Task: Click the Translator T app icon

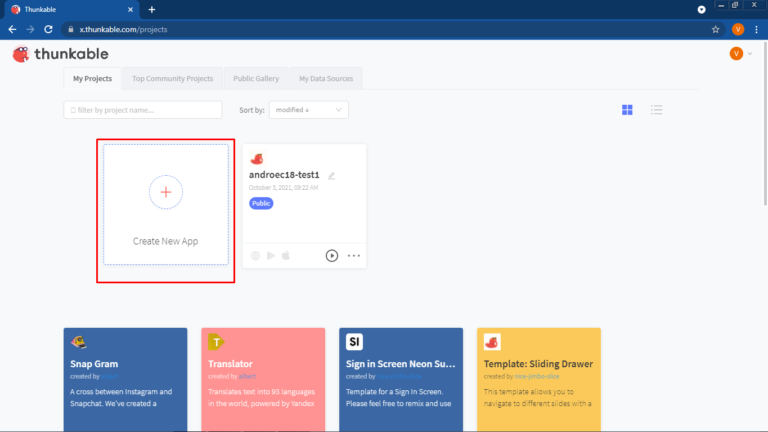Action: [216, 342]
